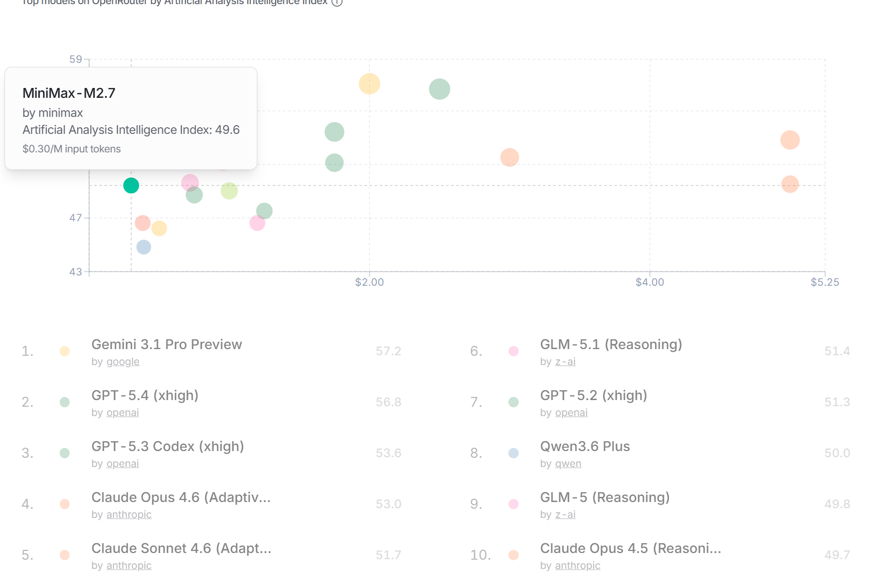Click the blue legend dot next to Qwen3.6 Plus

[513, 453]
